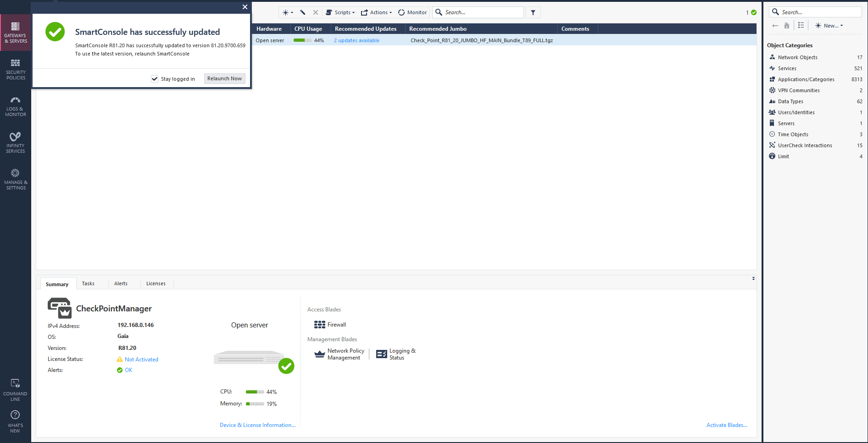Expand the Scripts dropdown menu
868x443 pixels.
point(340,12)
